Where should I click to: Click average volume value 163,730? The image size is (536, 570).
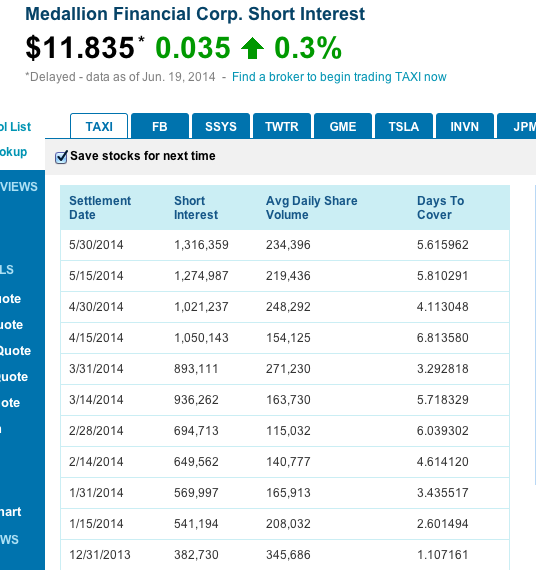[288, 400]
